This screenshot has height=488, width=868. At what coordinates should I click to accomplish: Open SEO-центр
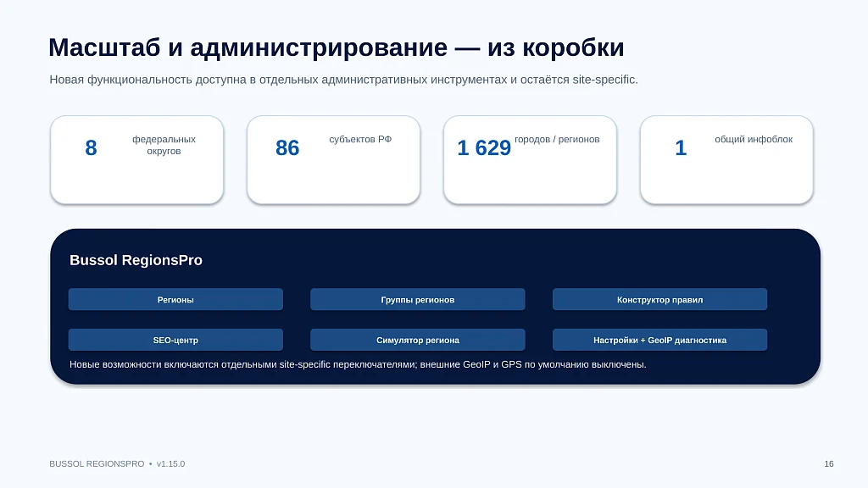[x=175, y=340]
